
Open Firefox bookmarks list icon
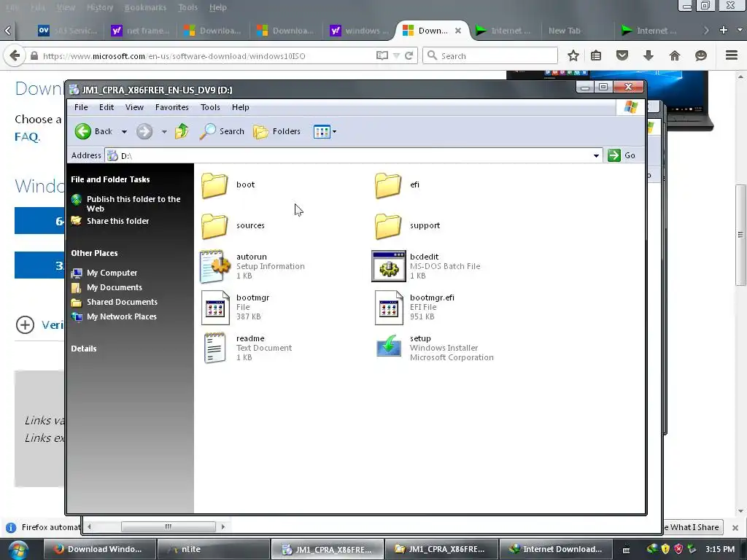point(596,55)
